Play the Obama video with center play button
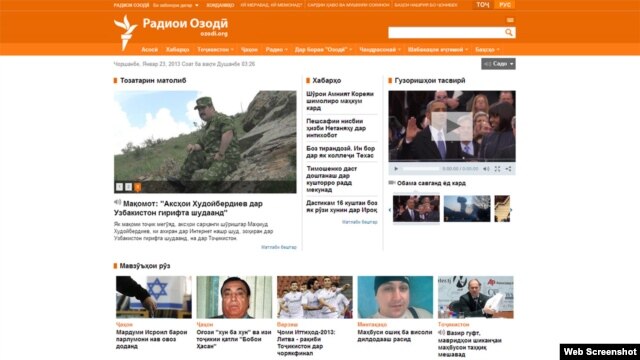Image resolution: width=640 pixels, height=360 pixels. pyautogui.click(x=452, y=126)
